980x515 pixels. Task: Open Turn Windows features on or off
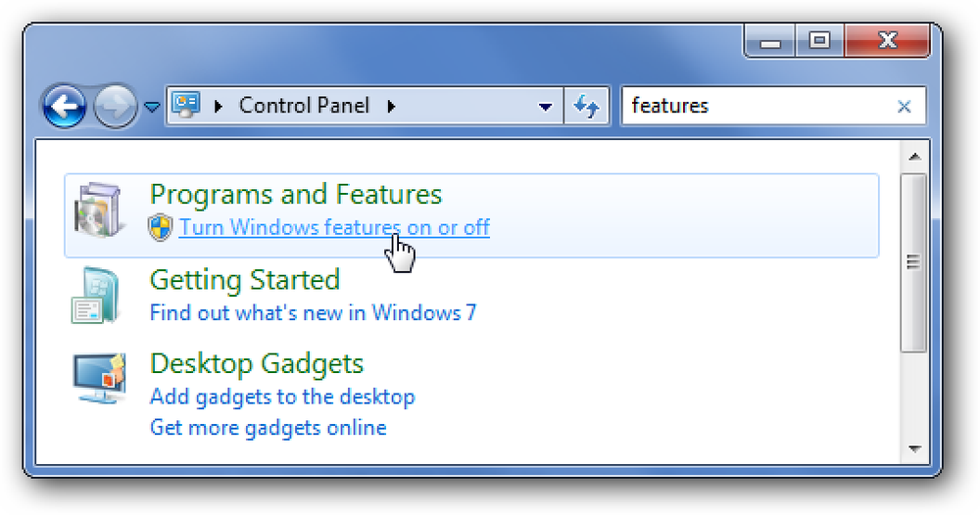point(334,227)
